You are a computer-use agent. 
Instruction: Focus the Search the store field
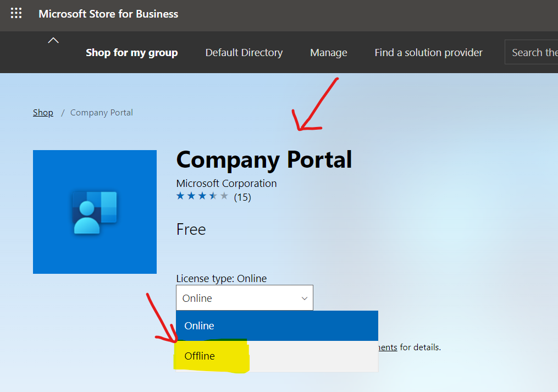(531, 52)
